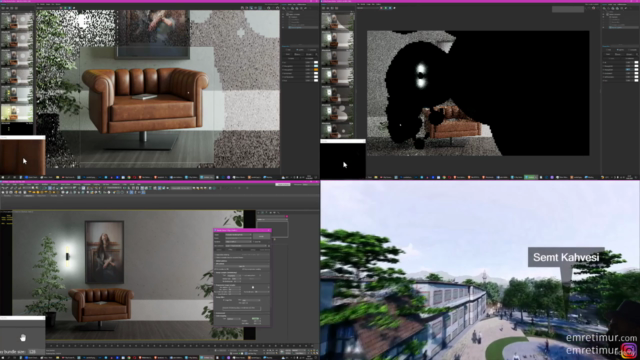
Task: Toggle Save File checkbox in Render Setup
Action: click(254, 242)
